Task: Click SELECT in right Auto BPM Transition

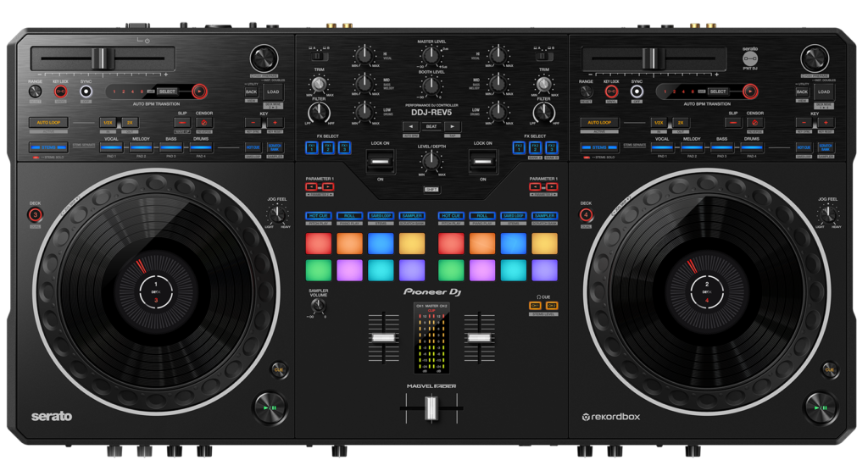Action: (x=718, y=91)
